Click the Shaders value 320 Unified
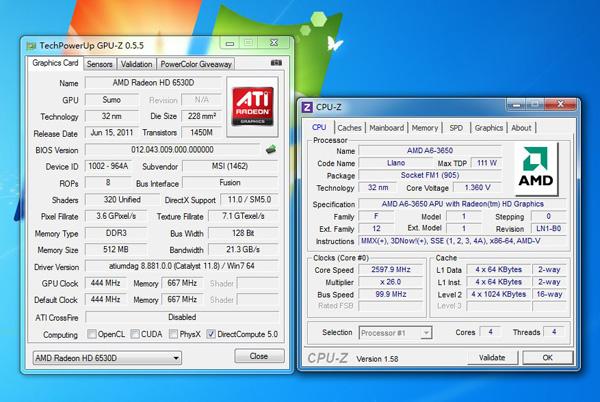 pos(122,200)
